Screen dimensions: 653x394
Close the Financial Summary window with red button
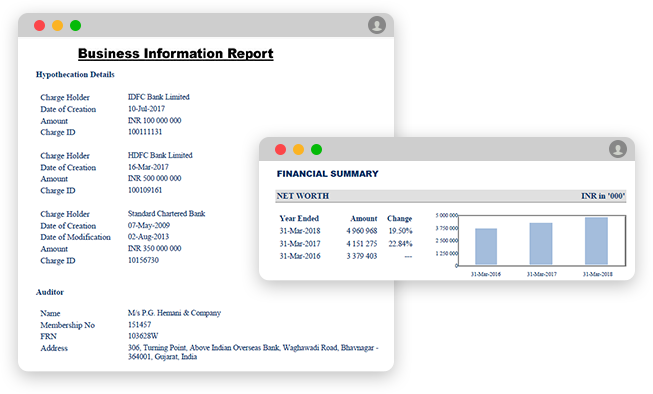pos(280,149)
